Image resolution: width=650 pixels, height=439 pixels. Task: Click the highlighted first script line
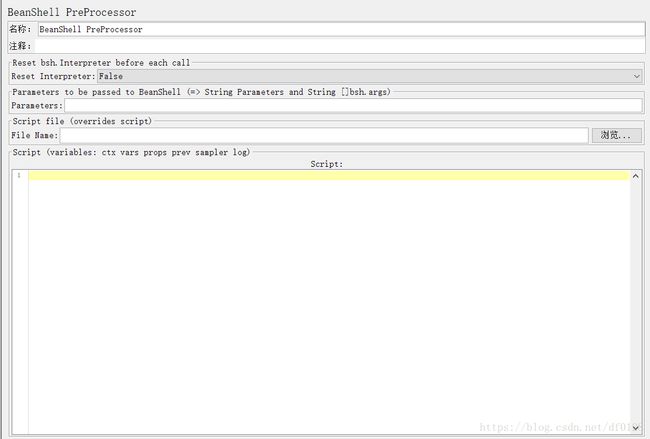click(x=329, y=176)
